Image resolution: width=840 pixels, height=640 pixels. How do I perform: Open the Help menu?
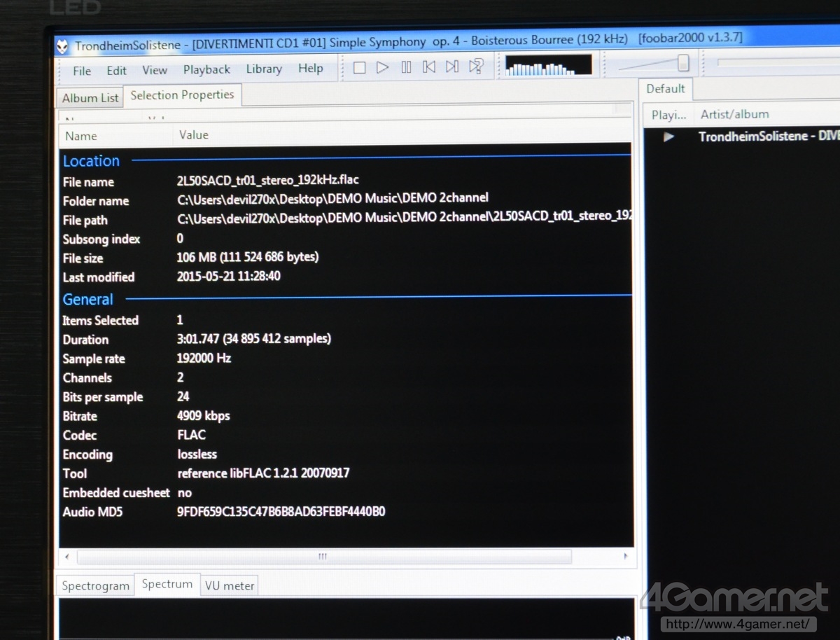click(310, 68)
